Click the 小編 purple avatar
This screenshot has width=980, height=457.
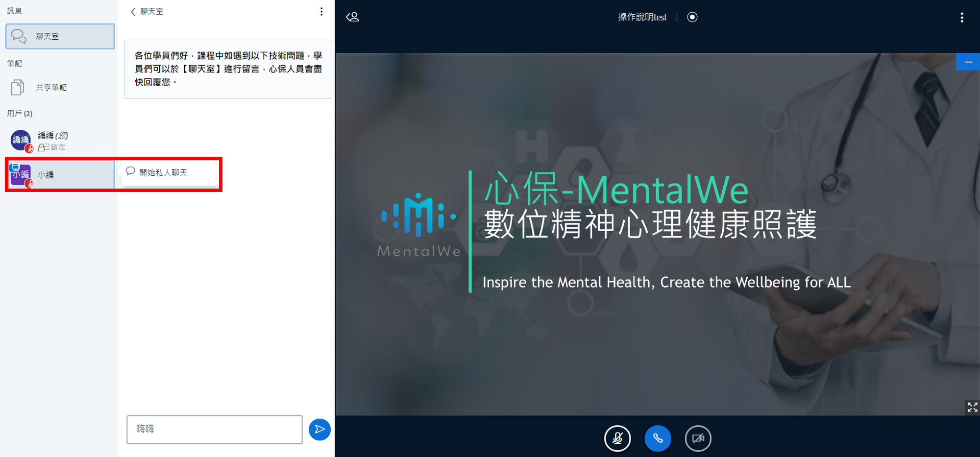tap(21, 174)
